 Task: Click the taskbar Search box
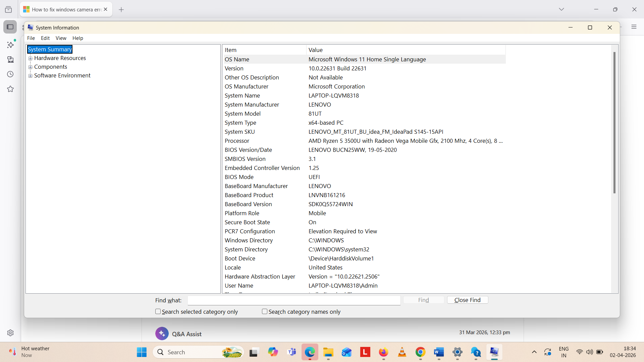click(x=199, y=352)
